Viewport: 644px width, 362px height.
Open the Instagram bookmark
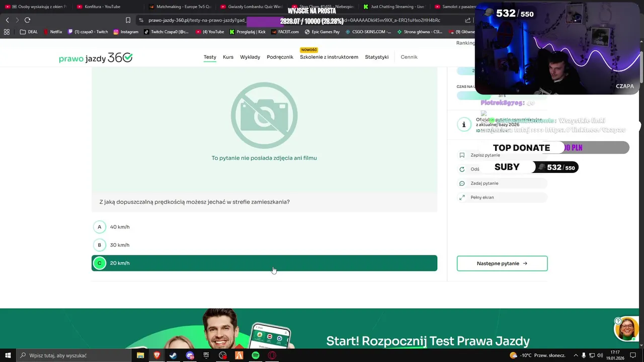[x=126, y=32]
